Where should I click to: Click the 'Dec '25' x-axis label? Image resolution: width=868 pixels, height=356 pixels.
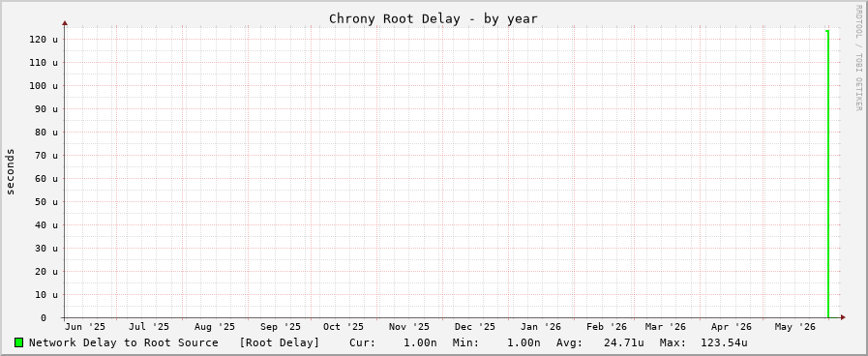click(475, 327)
